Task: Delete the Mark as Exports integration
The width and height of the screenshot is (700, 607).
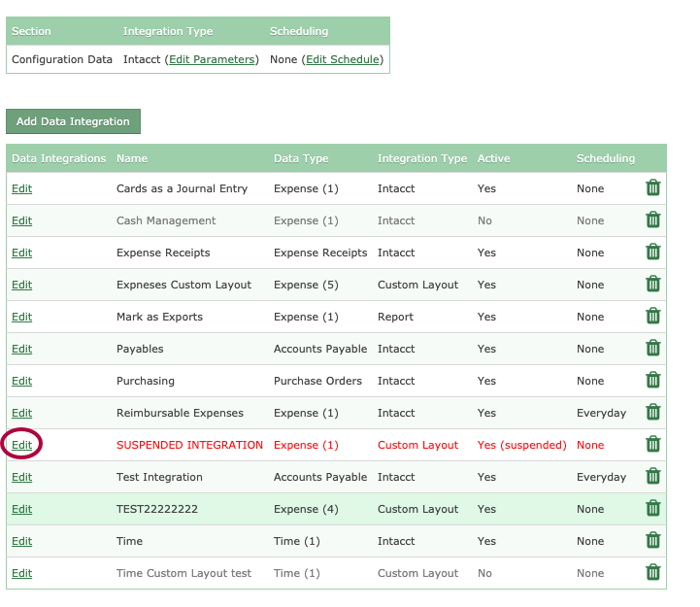Action: (x=652, y=316)
